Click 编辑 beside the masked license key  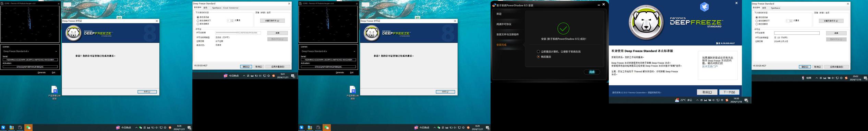point(277,33)
